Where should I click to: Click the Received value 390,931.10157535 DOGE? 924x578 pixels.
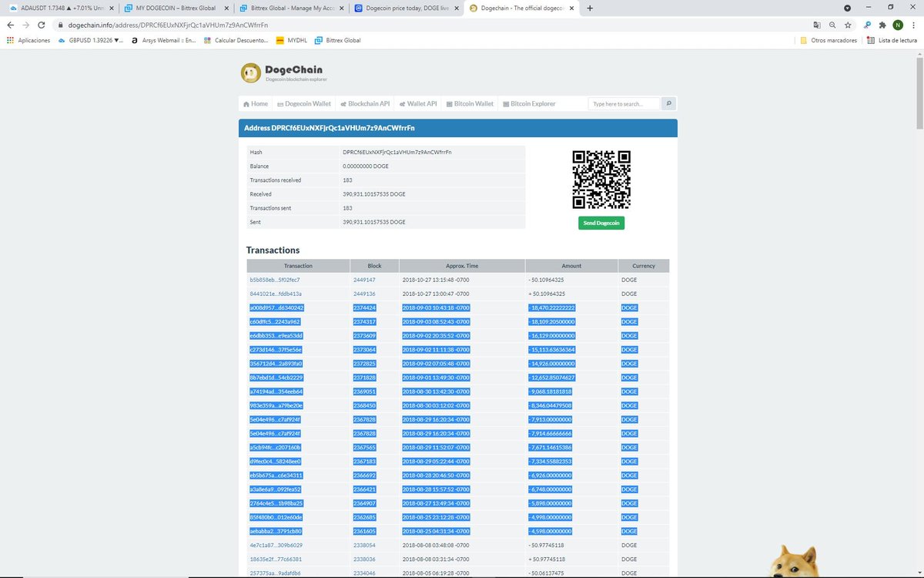[374, 194]
